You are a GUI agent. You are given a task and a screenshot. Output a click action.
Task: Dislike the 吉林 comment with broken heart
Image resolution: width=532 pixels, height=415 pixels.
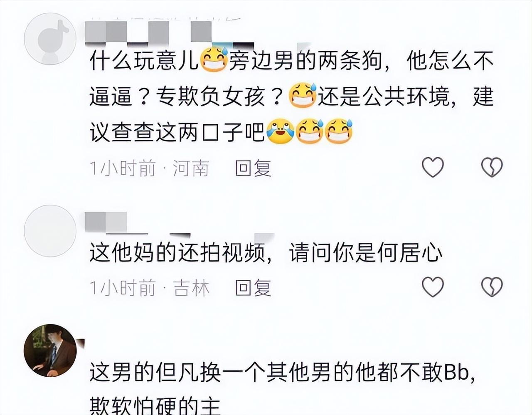[x=492, y=287]
